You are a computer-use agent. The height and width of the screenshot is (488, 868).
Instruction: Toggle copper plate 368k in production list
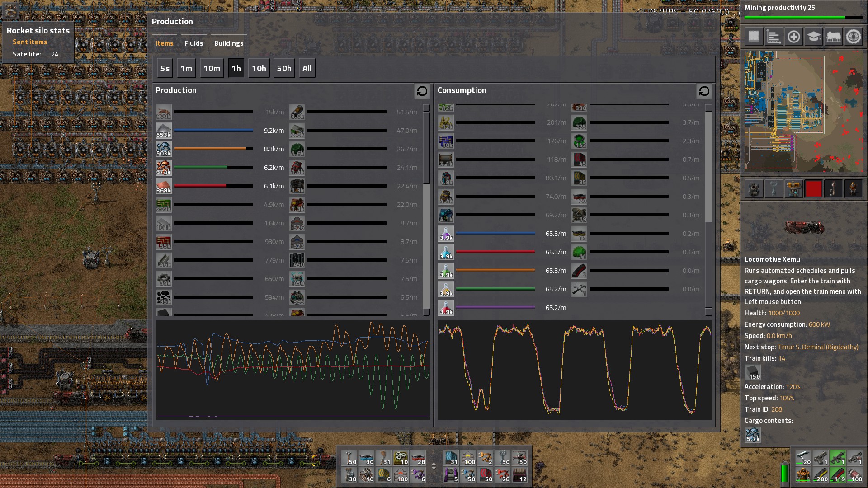[164, 186]
